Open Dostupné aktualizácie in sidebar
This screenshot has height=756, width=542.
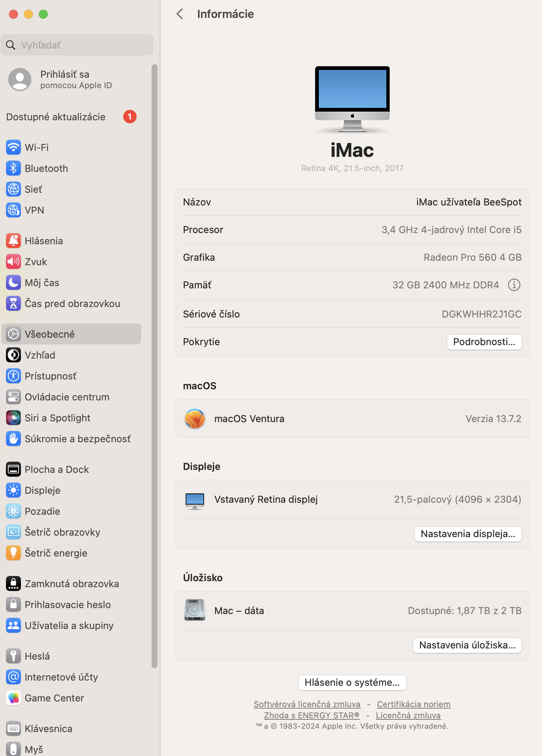(71, 117)
